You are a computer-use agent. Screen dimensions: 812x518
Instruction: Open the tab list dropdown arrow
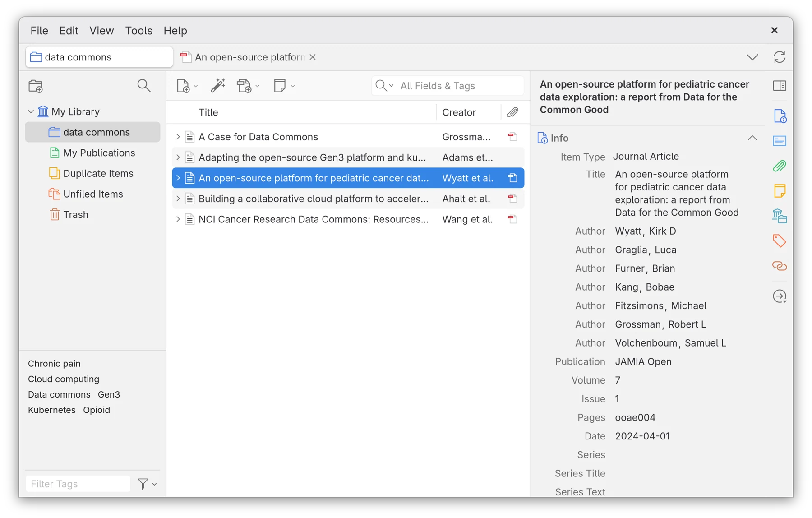tap(752, 57)
